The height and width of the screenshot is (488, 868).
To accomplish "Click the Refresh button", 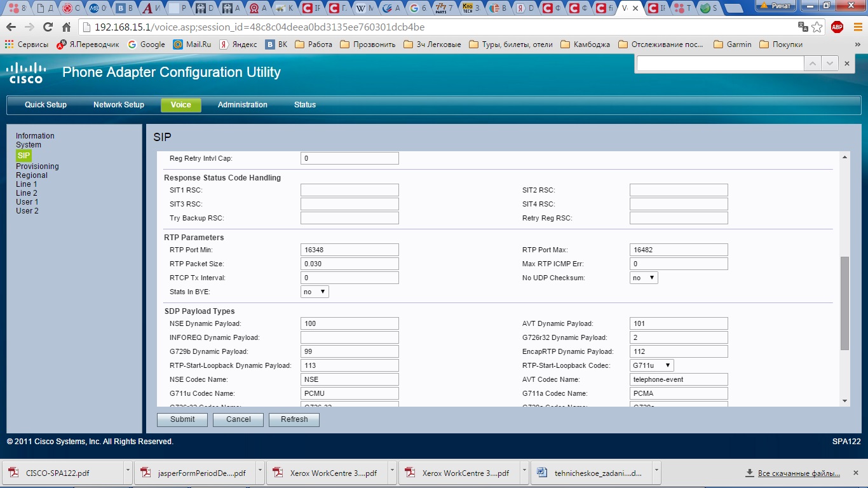I will pos(294,419).
